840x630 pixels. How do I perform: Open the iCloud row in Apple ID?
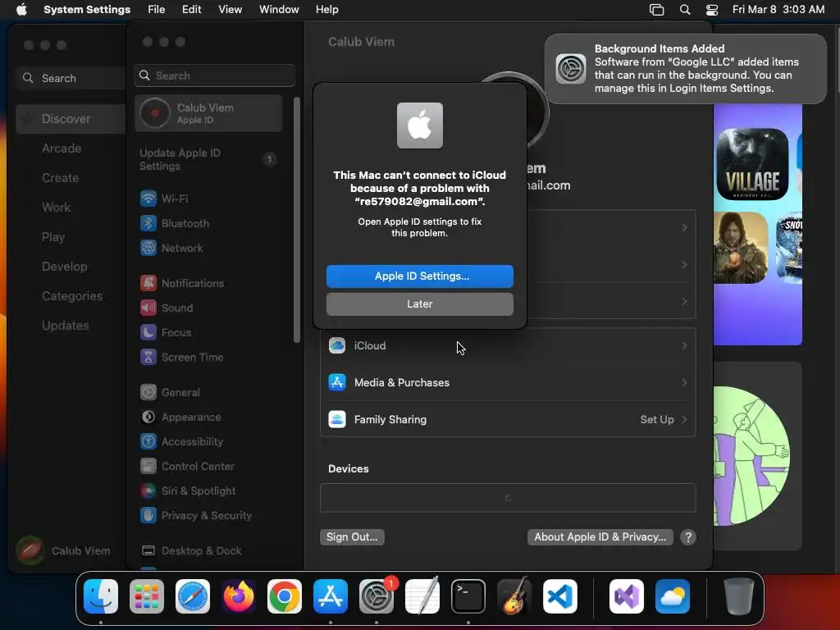(508, 345)
